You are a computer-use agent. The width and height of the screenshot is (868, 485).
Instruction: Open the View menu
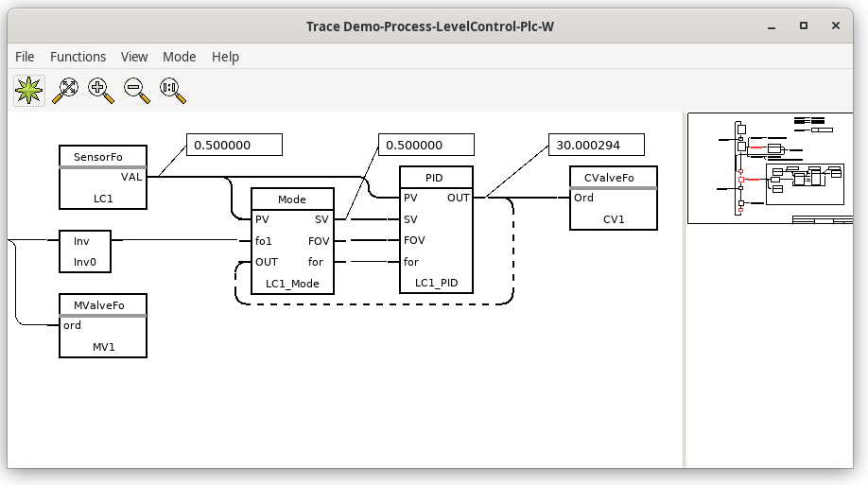(x=134, y=57)
